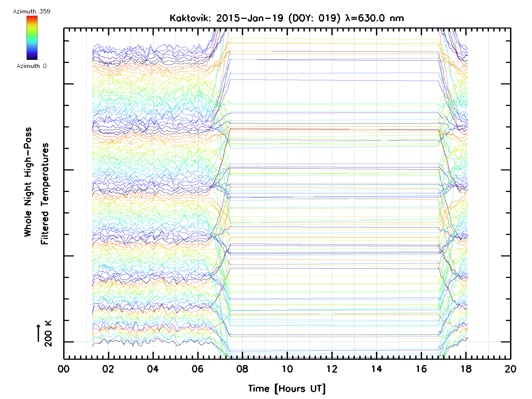
Task: Click the 'Time [Hours UT]' axis title
Action: (x=287, y=388)
